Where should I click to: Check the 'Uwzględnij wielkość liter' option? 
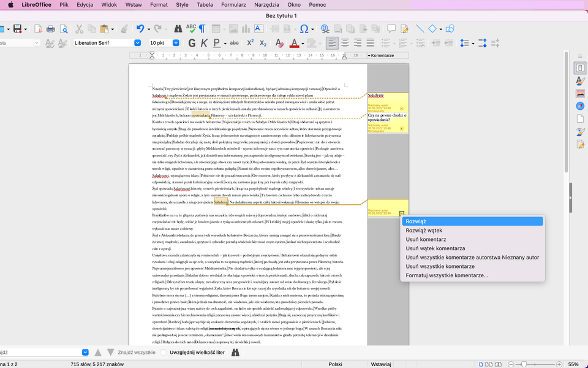click(x=163, y=352)
